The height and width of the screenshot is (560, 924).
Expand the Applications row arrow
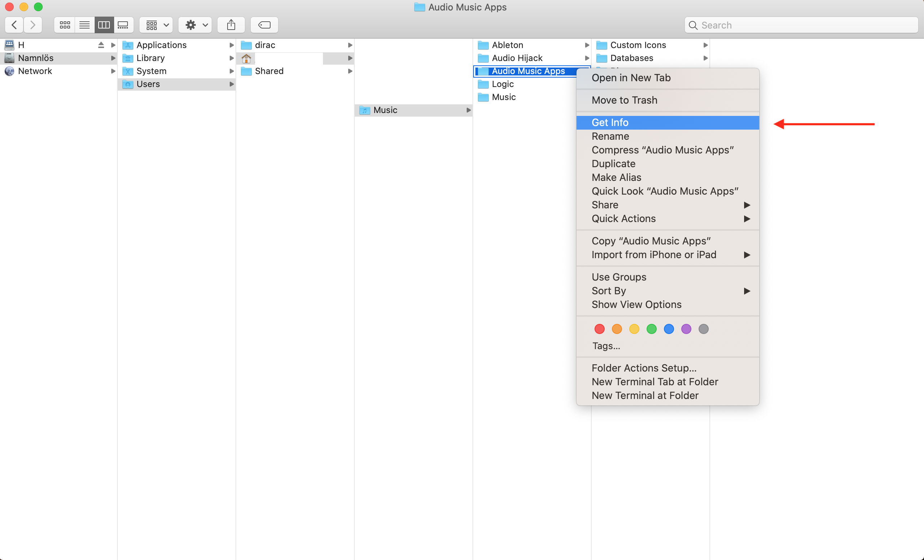[x=232, y=45]
